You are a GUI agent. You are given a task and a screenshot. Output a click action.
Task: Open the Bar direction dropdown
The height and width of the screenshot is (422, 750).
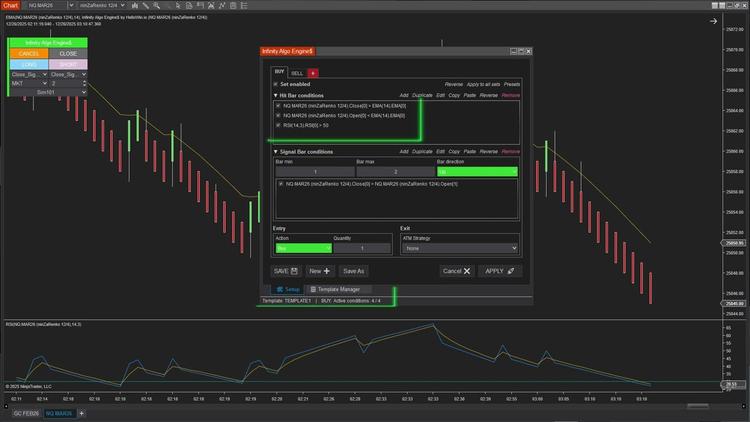coord(477,171)
